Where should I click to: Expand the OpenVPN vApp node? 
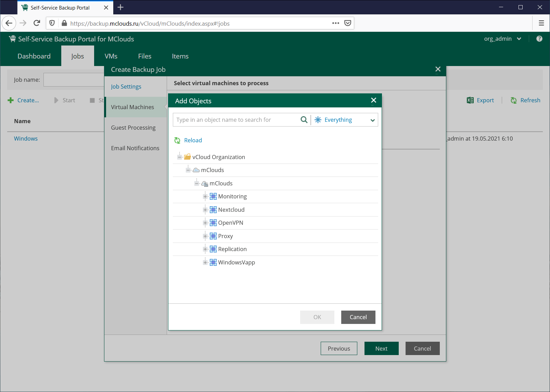click(205, 223)
